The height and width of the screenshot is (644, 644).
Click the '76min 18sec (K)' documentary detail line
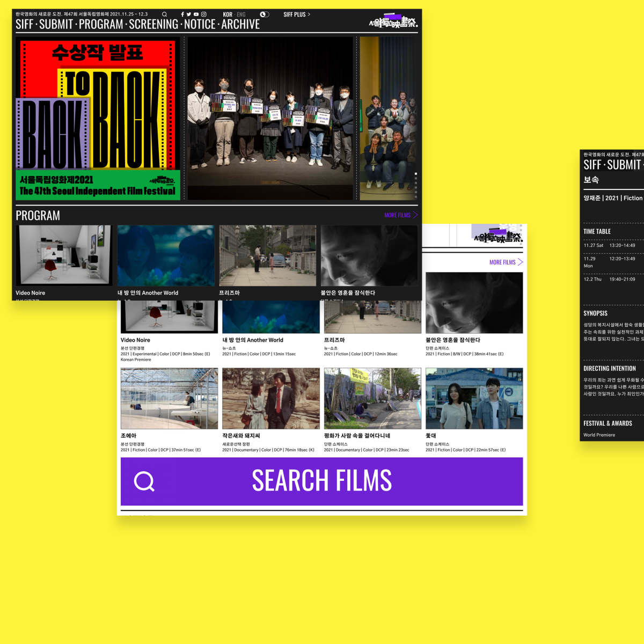(268, 450)
